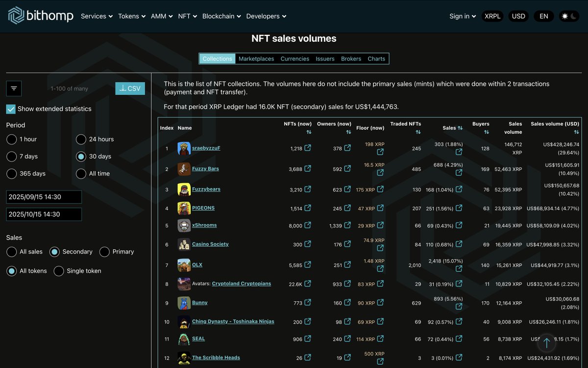Click the scroll-to-top arrow button
Viewport: 588px width, 368px height.
547,342
